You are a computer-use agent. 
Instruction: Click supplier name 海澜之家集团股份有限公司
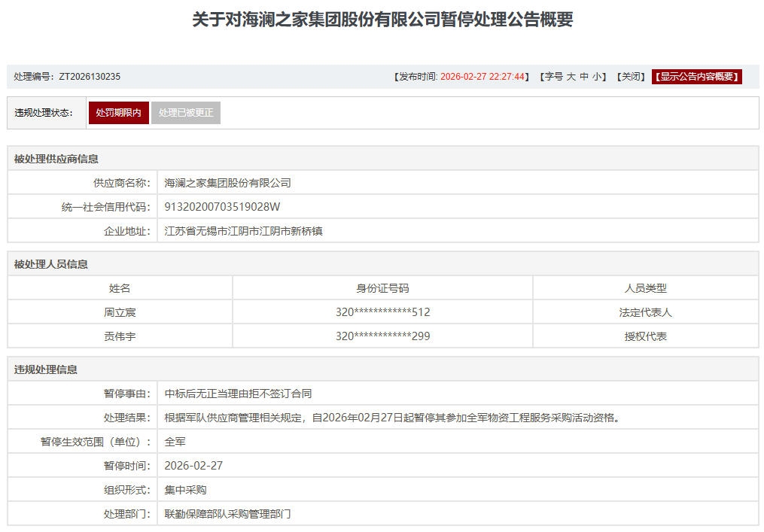click(227, 183)
